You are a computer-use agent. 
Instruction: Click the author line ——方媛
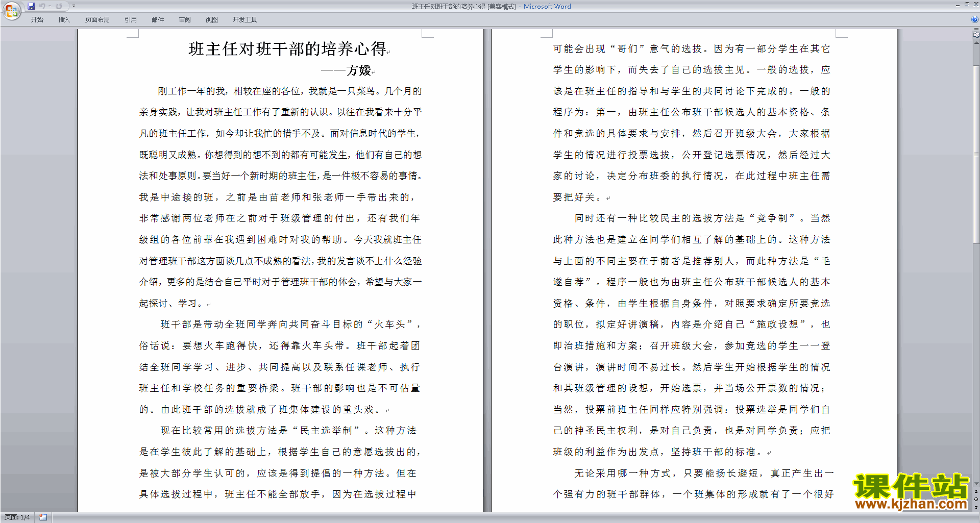[x=346, y=70]
